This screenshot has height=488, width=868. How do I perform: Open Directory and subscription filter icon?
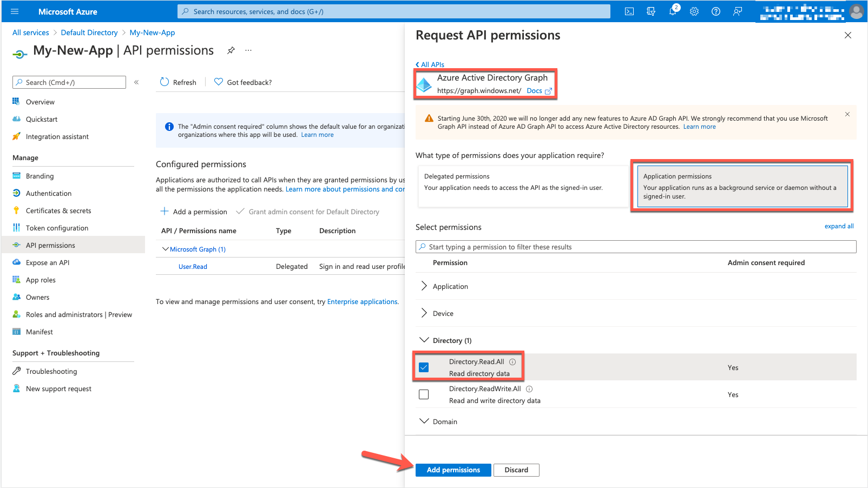(x=651, y=11)
